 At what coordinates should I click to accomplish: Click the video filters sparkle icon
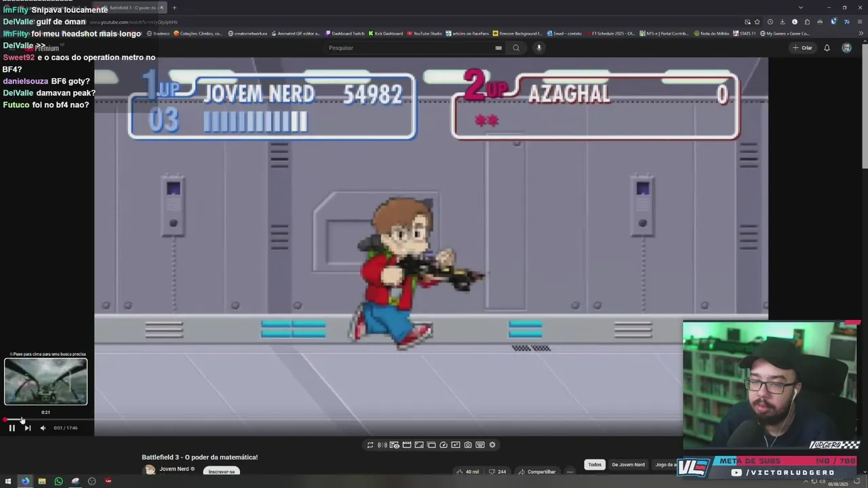456,445
